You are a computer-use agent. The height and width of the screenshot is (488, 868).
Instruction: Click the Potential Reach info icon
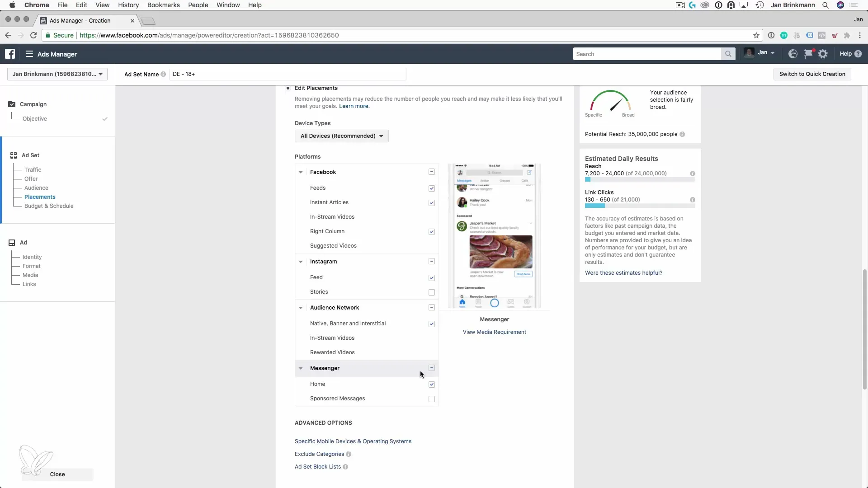point(682,134)
